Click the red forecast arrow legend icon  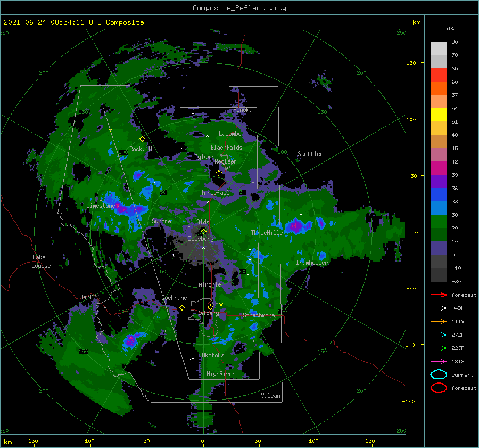[x=439, y=295]
